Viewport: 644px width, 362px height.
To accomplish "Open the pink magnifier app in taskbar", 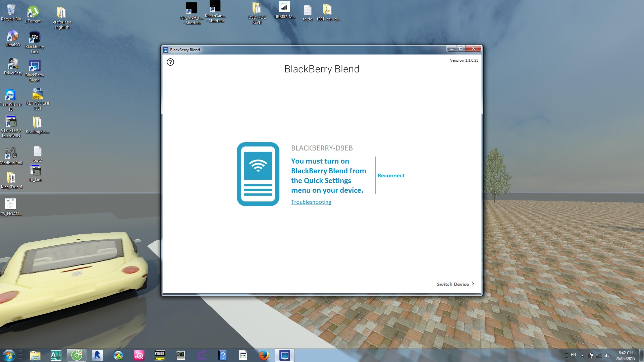I will coord(139,355).
